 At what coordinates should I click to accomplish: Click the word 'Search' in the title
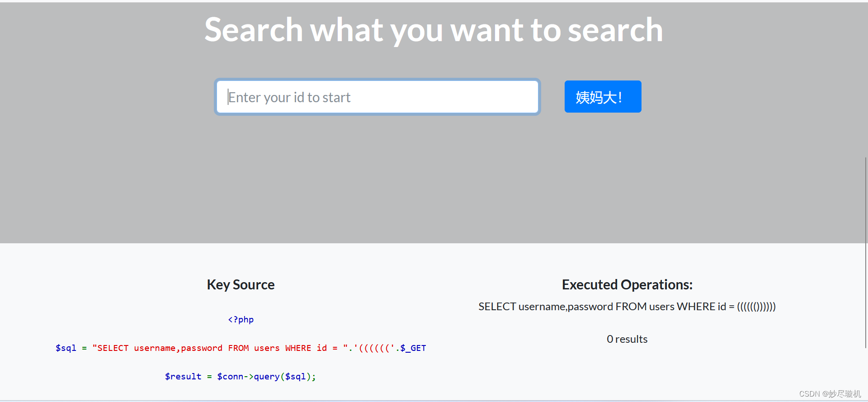[x=254, y=30]
